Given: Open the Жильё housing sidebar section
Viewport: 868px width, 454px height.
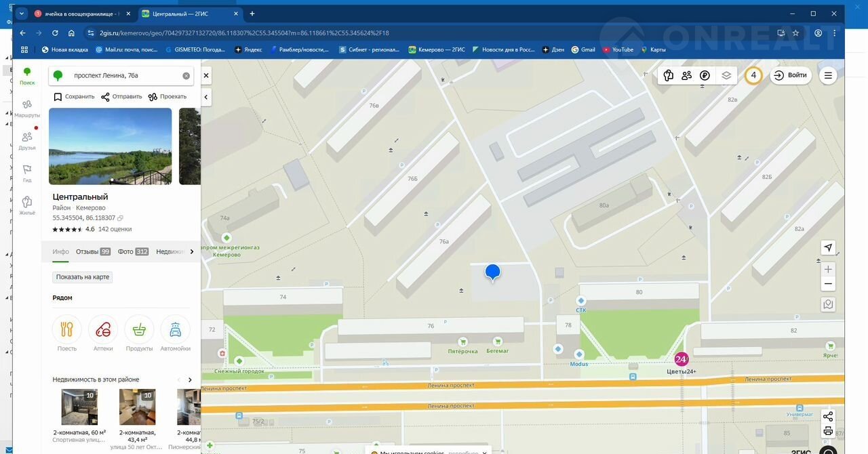Looking at the screenshot, I should tap(27, 205).
